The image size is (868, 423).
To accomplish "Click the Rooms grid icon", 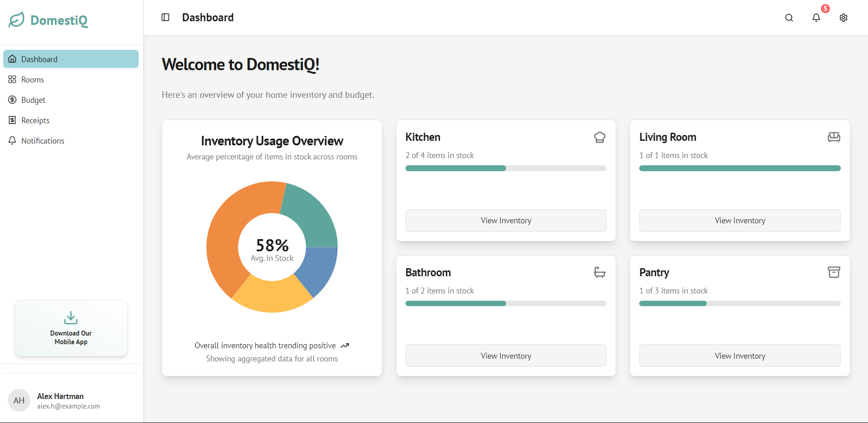I will [12, 79].
